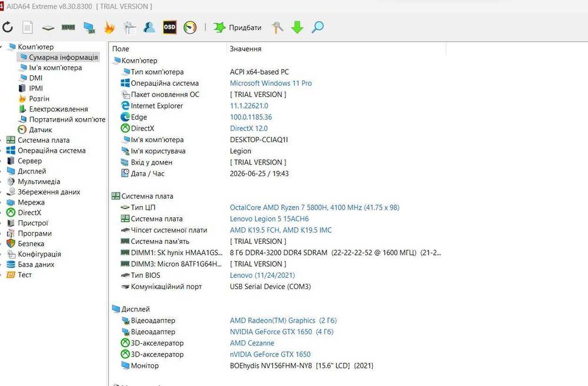Screen dimensions: 588x386
Task: Select the Комунікаційний порт row
Action: pos(277,286)
